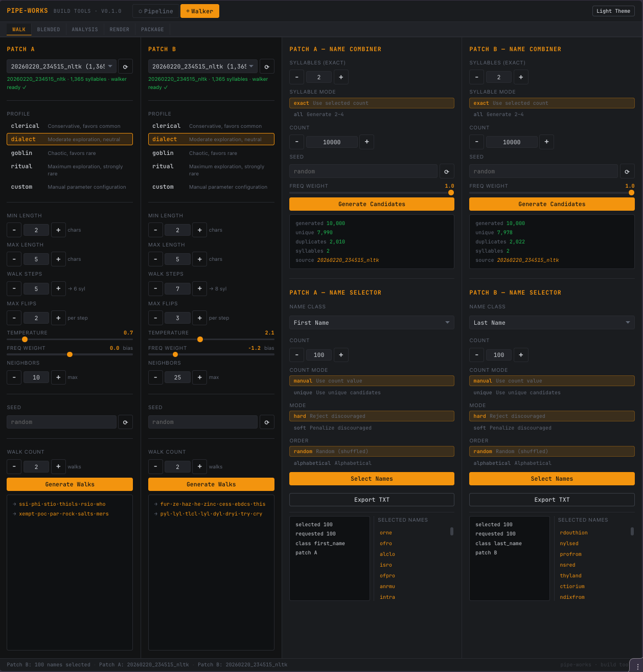Export TXT for Patch A

[x=372, y=500]
